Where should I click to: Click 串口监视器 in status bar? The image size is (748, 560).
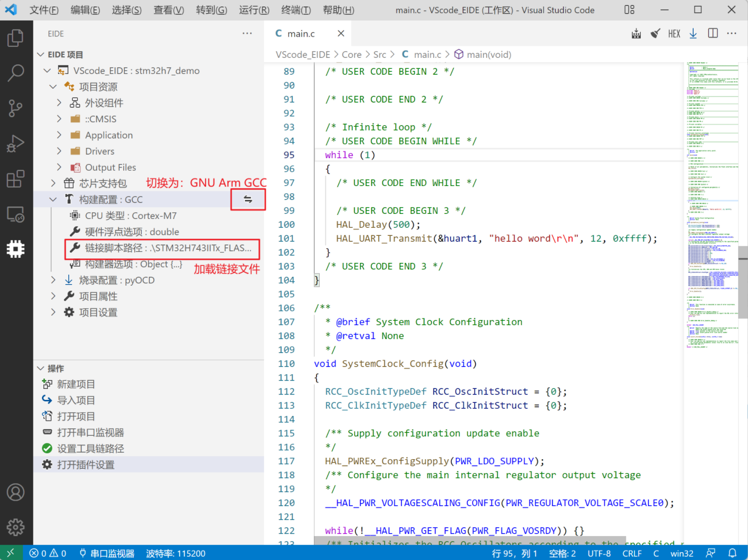pyautogui.click(x=107, y=553)
